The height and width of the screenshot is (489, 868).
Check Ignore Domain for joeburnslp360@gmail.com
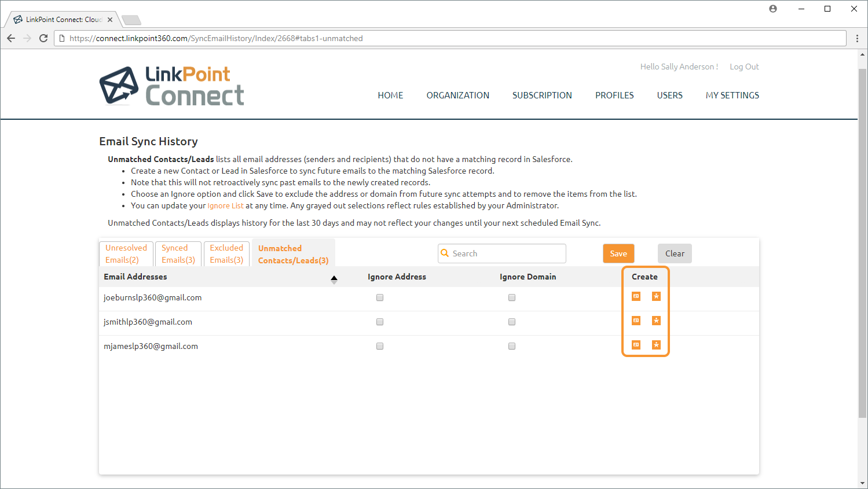click(512, 297)
